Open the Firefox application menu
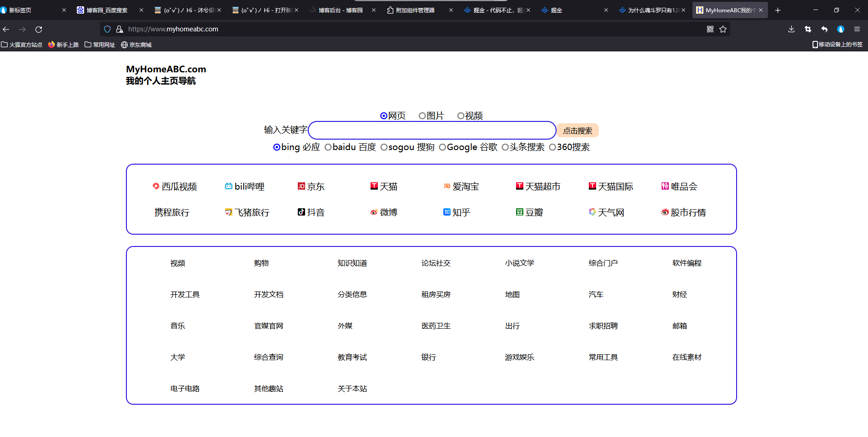This screenshot has width=868, height=437. pyautogui.click(x=857, y=29)
